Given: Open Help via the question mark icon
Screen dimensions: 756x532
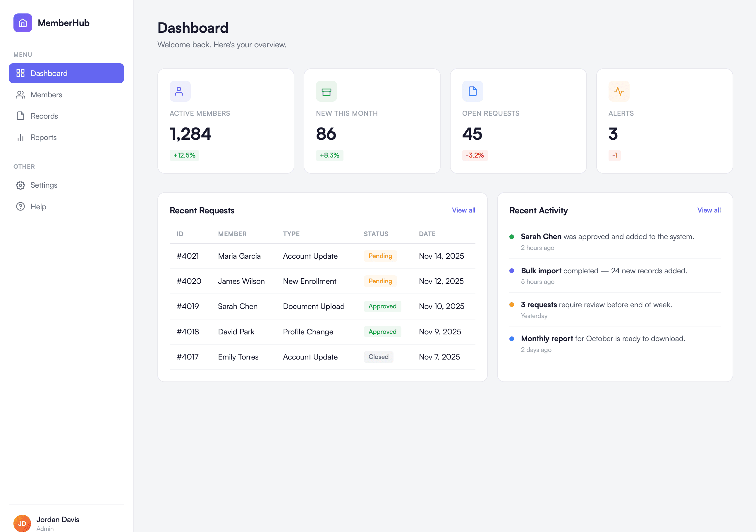Looking at the screenshot, I should click(x=20, y=206).
